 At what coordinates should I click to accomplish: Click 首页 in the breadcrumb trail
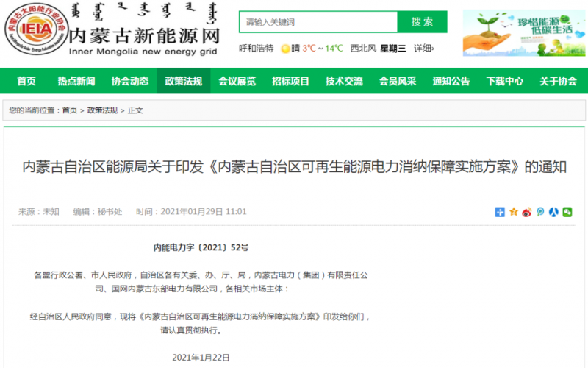(x=69, y=110)
